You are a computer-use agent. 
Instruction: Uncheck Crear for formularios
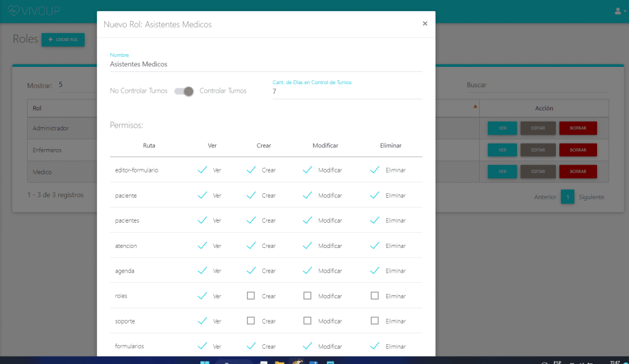pyautogui.click(x=251, y=346)
